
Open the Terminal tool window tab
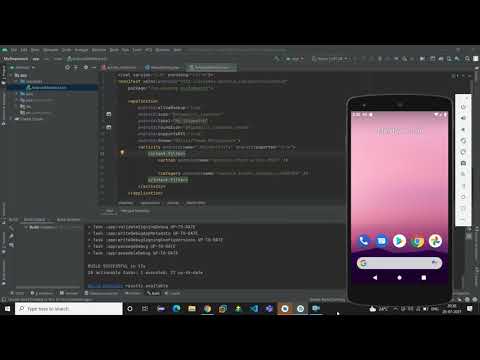[x=68, y=293]
